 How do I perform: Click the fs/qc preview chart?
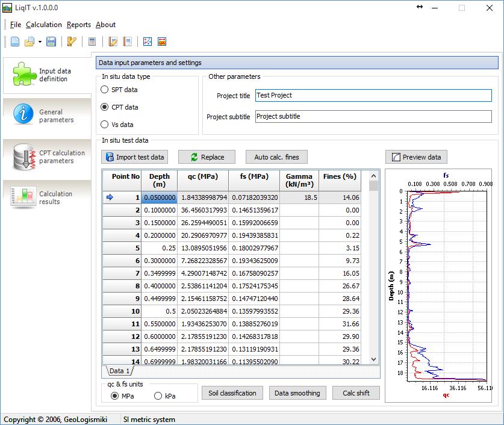438,285
